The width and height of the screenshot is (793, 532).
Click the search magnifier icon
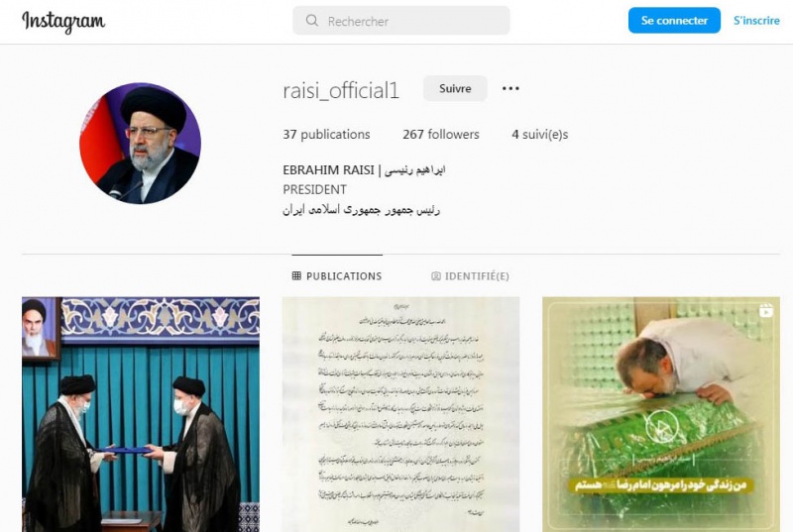coord(312,20)
